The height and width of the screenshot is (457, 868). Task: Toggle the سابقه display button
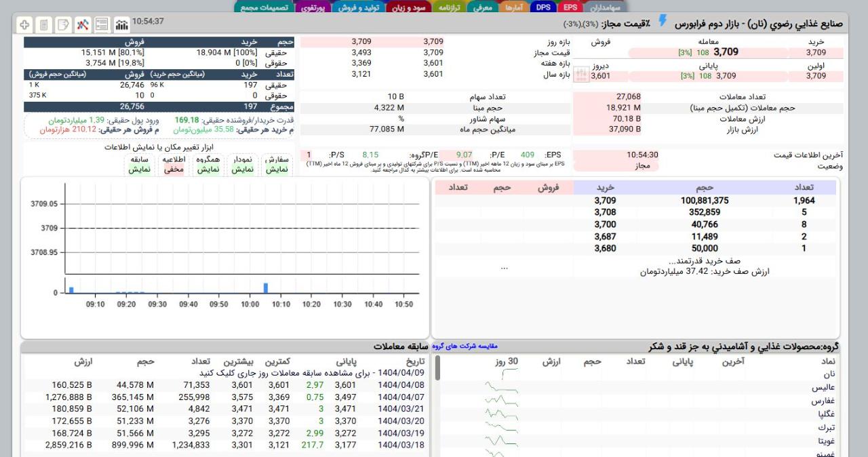(139, 165)
